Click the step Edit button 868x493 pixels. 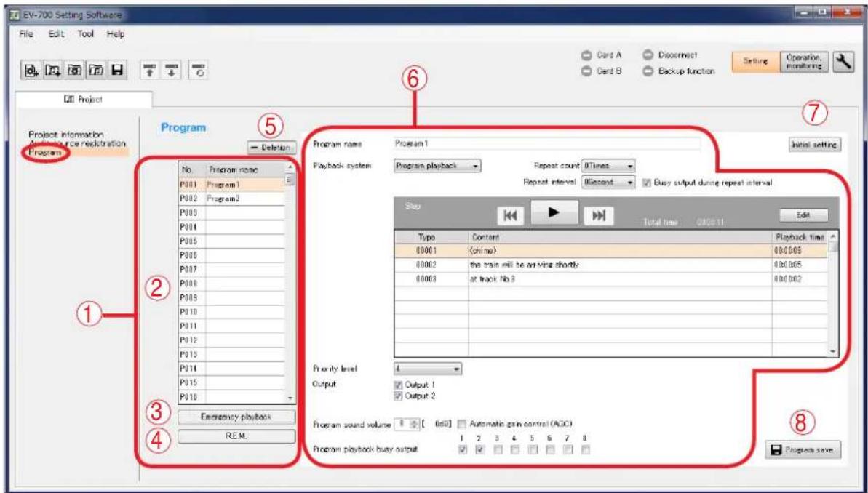(x=804, y=215)
